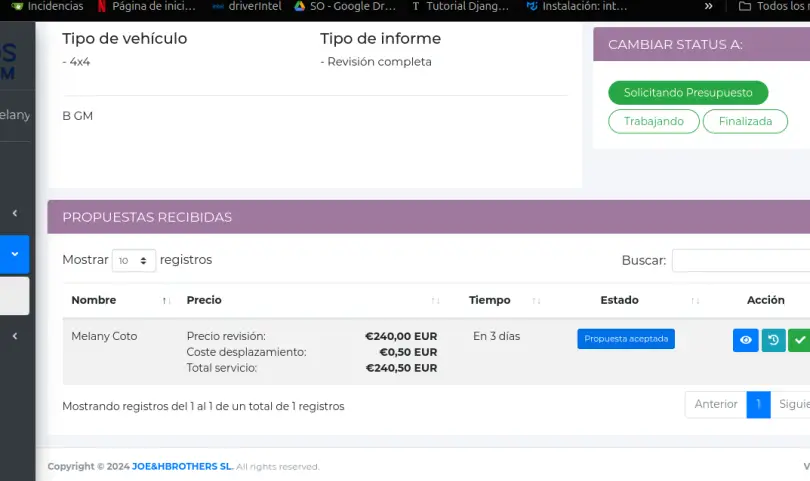Select the Revisión completa text

pyautogui.click(x=379, y=61)
